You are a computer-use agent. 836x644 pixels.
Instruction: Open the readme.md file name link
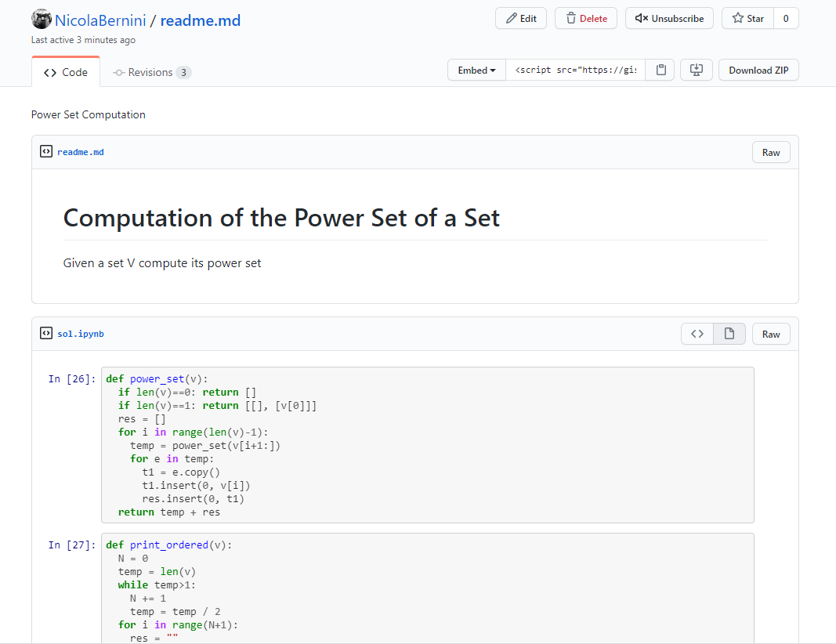click(x=81, y=152)
